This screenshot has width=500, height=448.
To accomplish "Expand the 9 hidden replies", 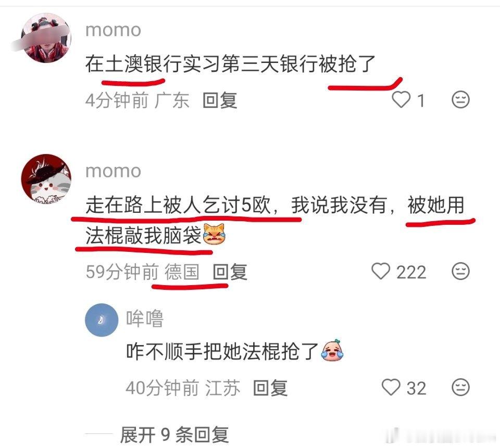I will pos(174,434).
